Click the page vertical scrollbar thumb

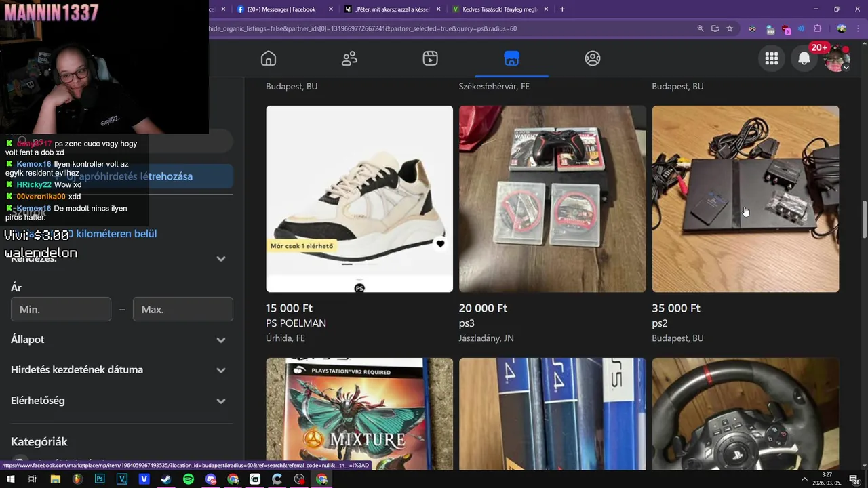coord(864,219)
